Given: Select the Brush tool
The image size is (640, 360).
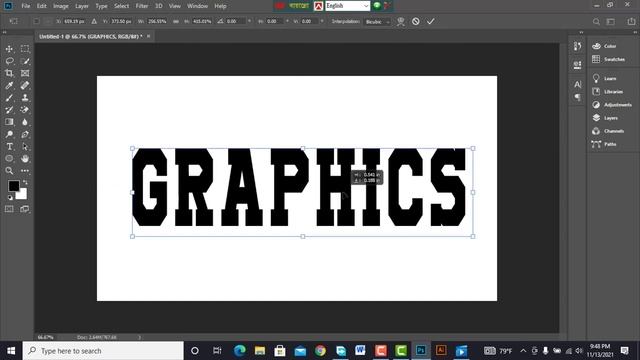Looking at the screenshot, I should pos(9,98).
